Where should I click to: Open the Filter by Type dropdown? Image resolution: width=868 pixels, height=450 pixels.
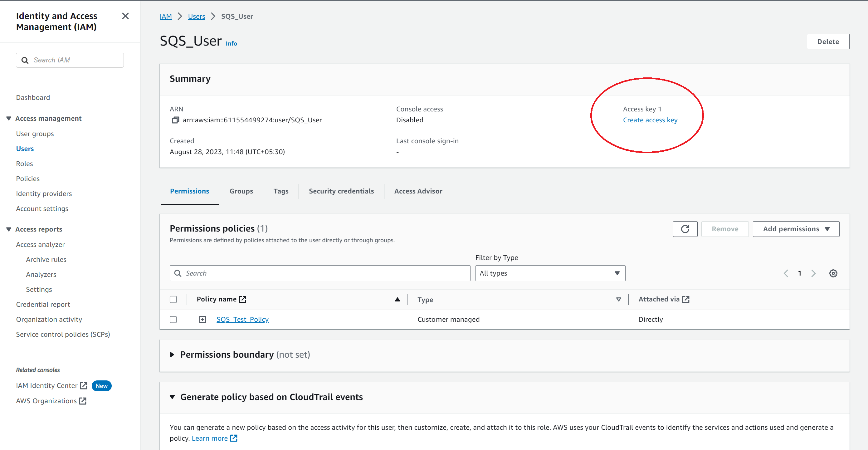549,273
